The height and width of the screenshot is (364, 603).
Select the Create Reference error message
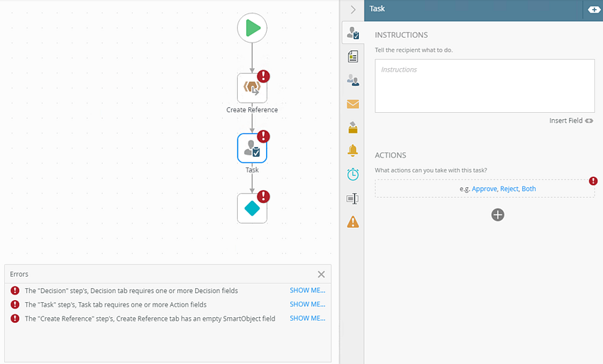[150, 319]
